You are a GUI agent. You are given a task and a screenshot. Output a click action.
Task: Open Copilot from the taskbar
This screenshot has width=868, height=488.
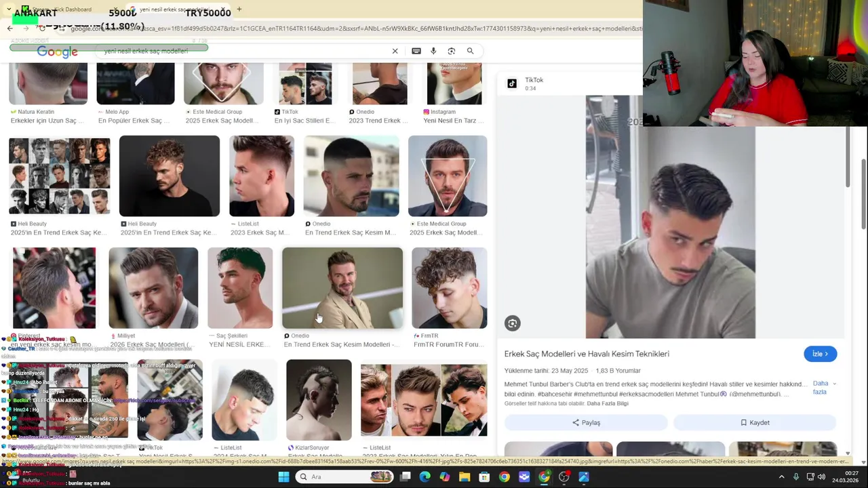click(445, 476)
